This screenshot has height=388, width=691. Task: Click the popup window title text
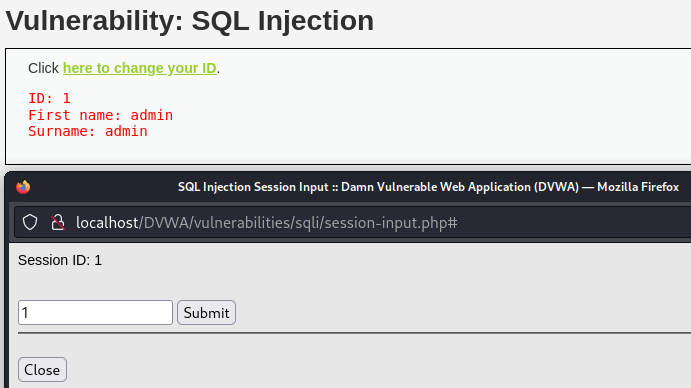(428, 187)
